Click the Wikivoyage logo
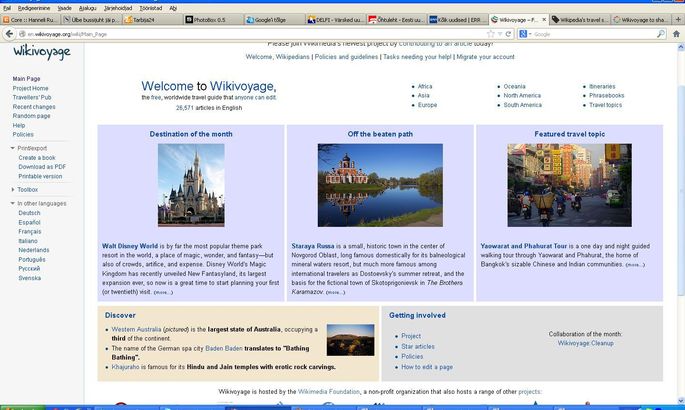 click(x=42, y=52)
